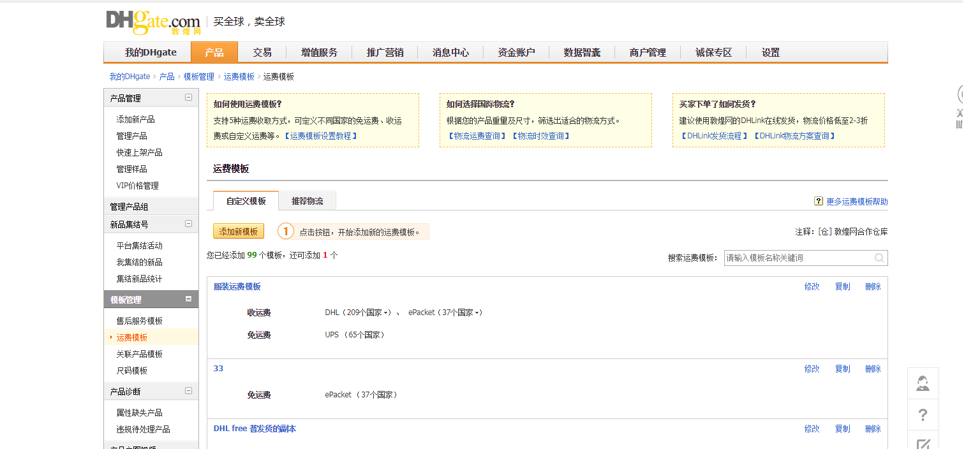Click the '?' icon beside 更多运费模板帮助
The height and width of the screenshot is (449, 980).
point(819,201)
